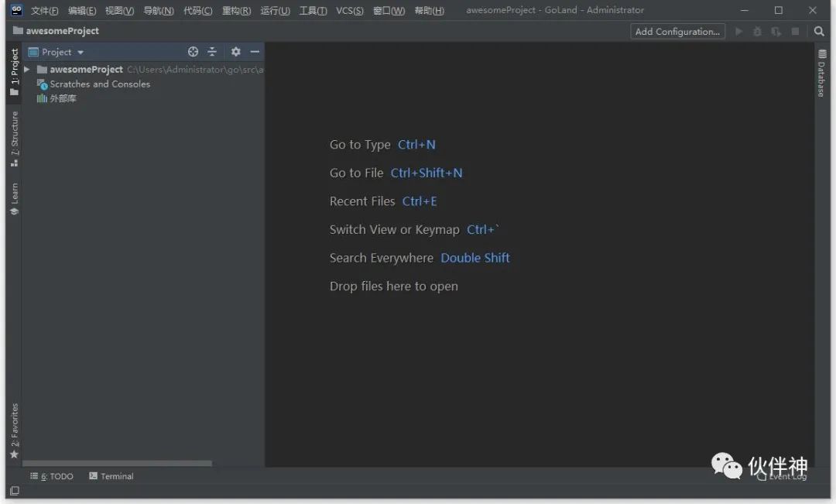Maximize the GoLand window
This screenshot has width=836, height=504.
point(779,10)
